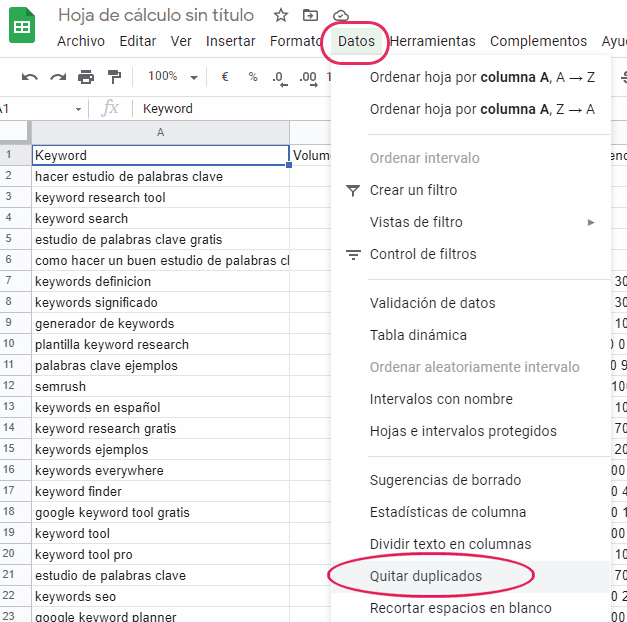Screen dimensions: 627x622
Task: Click the print icon
Action: (86, 77)
